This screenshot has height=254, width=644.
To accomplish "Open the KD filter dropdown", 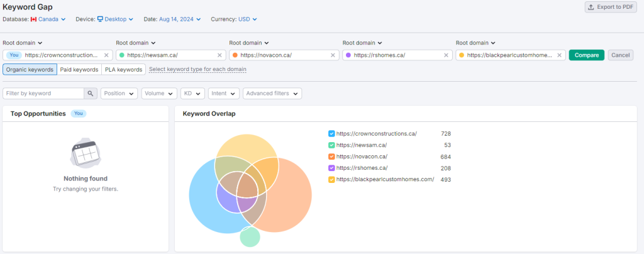I will coord(192,93).
